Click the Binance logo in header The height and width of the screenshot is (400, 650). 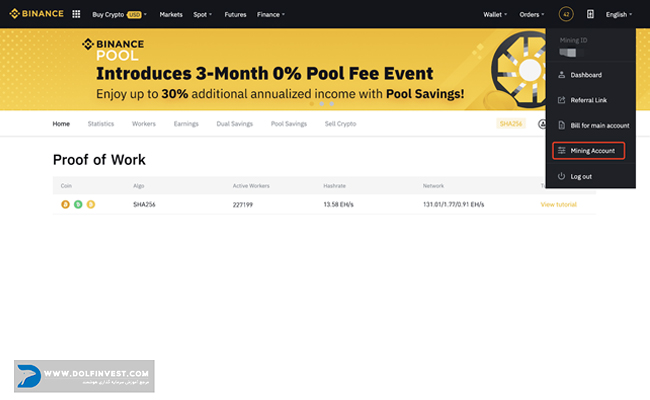pos(36,15)
